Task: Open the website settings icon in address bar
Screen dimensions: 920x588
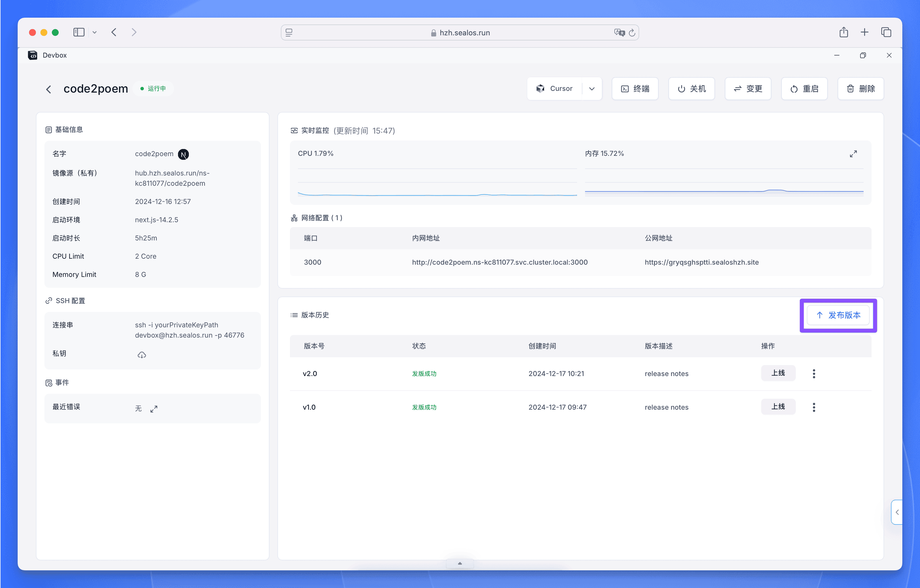Action: [289, 33]
